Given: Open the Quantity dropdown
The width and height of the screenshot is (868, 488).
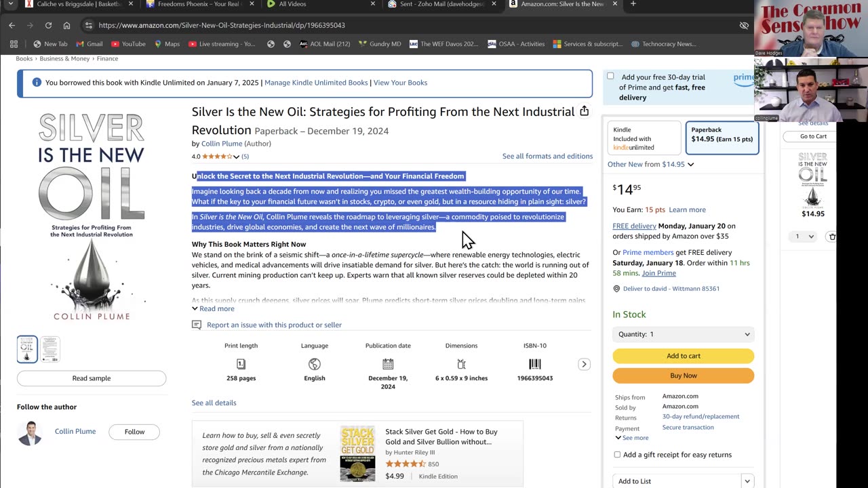Looking at the screenshot, I should 683,334.
